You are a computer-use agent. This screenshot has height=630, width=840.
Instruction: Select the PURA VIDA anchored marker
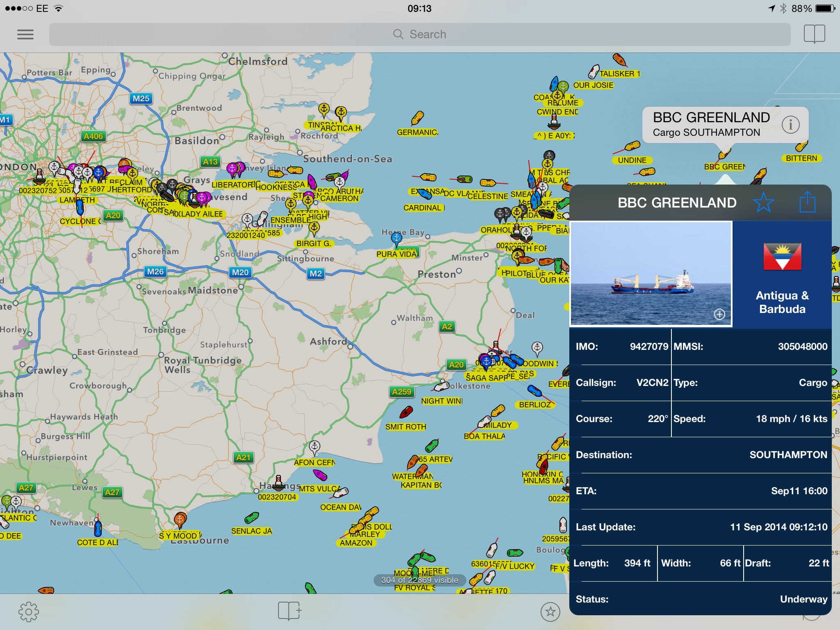396,239
